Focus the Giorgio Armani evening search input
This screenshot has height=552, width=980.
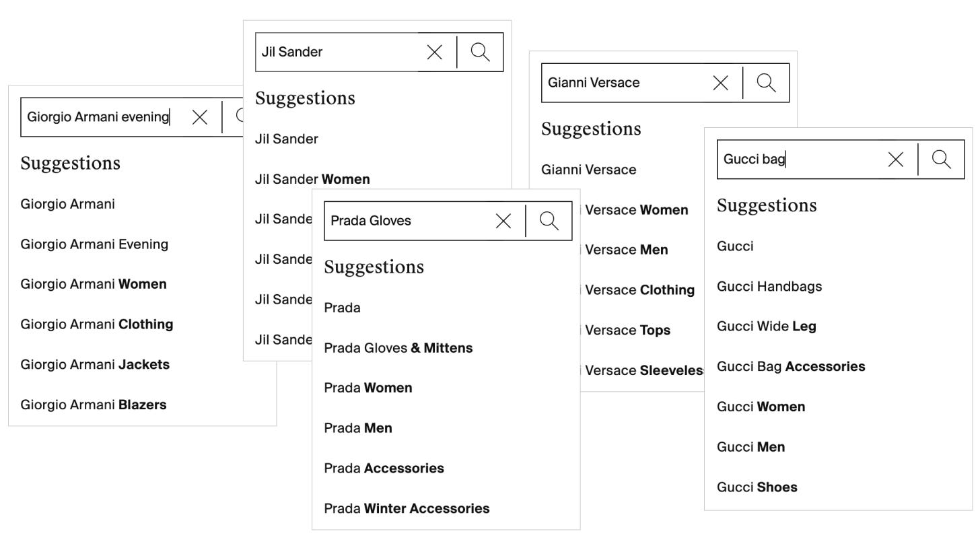coord(101,117)
